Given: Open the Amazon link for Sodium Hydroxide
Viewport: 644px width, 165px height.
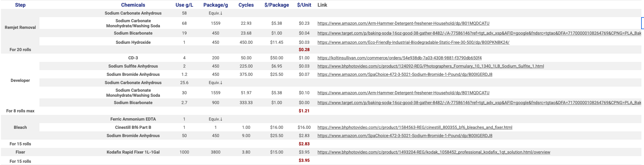Looking at the screenshot, I should pyautogui.click(x=413, y=42).
